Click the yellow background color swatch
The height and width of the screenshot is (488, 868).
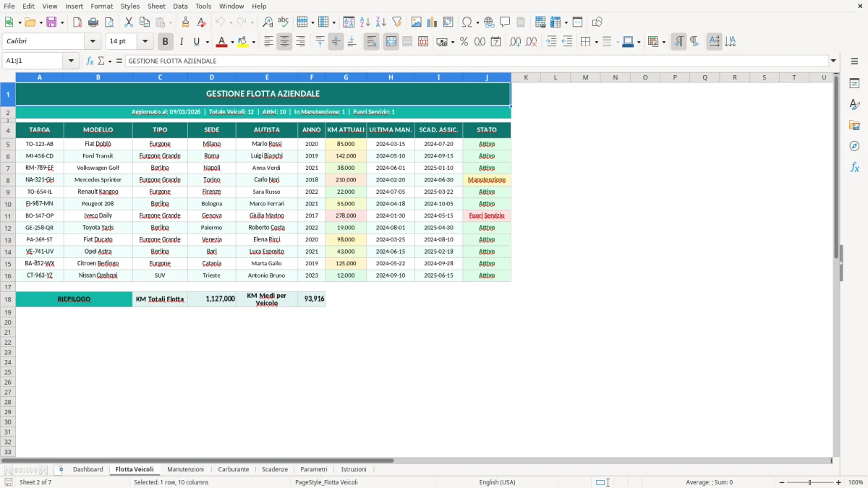point(243,42)
